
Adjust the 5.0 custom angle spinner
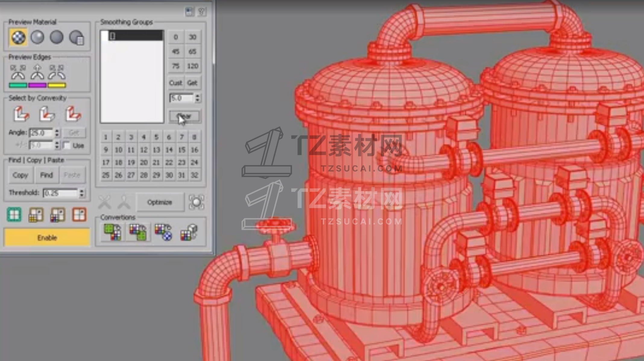(x=197, y=98)
